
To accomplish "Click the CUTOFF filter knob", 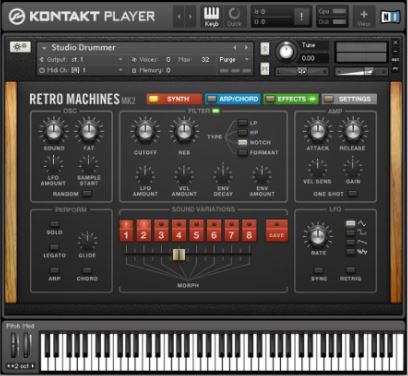I will click(x=145, y=131).
